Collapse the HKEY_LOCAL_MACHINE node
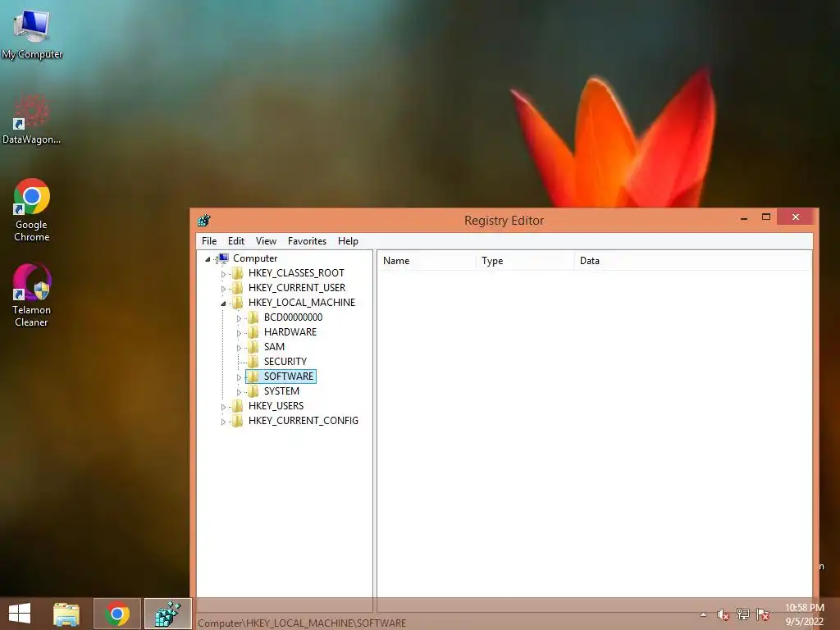The height and width of the screenshot is (630, 840). (223, 304)
